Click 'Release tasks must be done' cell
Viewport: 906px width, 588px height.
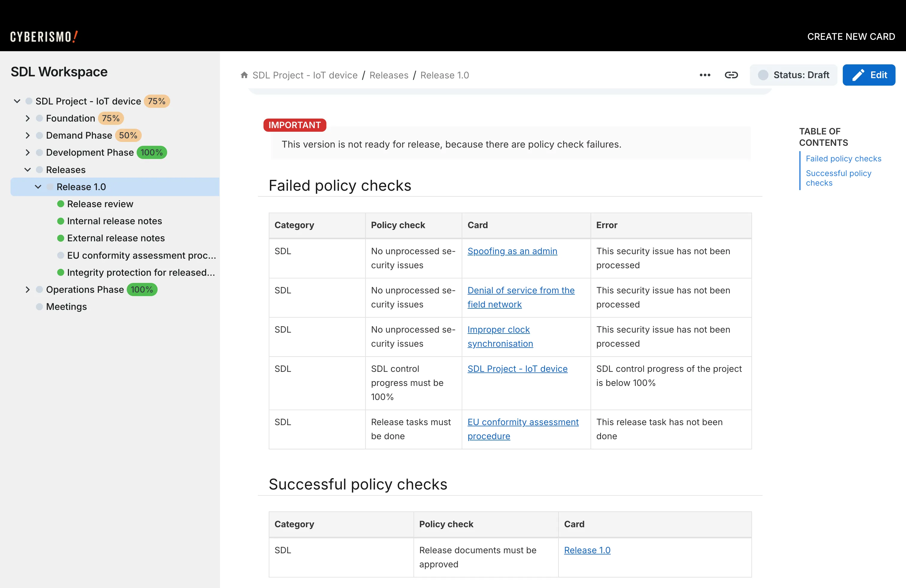pyautogui.click(x=413, y=429)
